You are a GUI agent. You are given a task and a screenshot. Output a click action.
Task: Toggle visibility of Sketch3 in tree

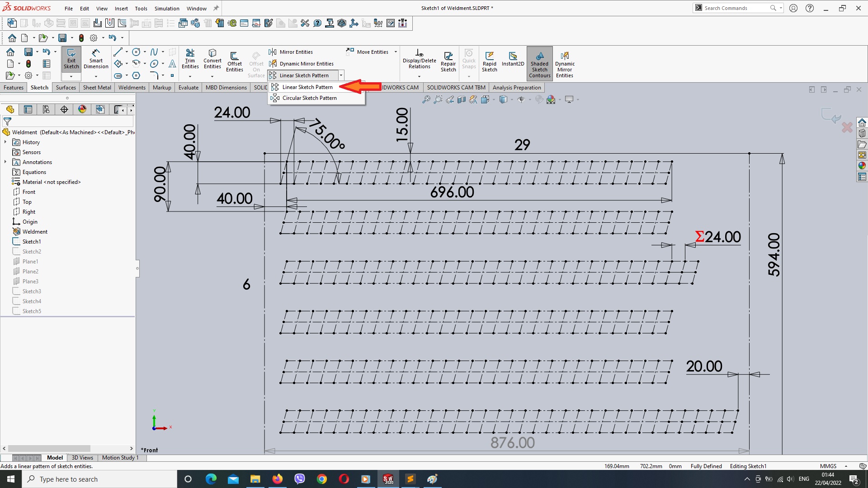tap(16, 291)
